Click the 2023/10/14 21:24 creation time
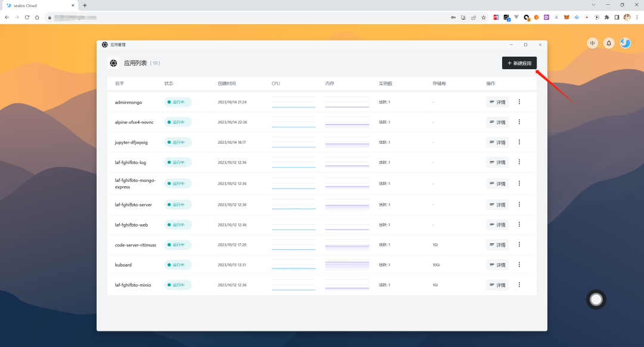This screenshot has width=644, height=347. coord(232,102)
